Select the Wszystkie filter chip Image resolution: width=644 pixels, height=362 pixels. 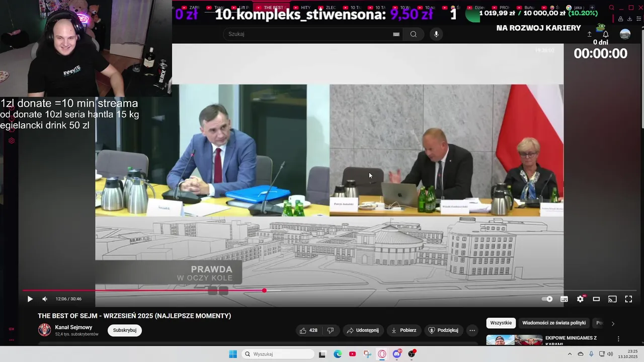tap(501, 323)
